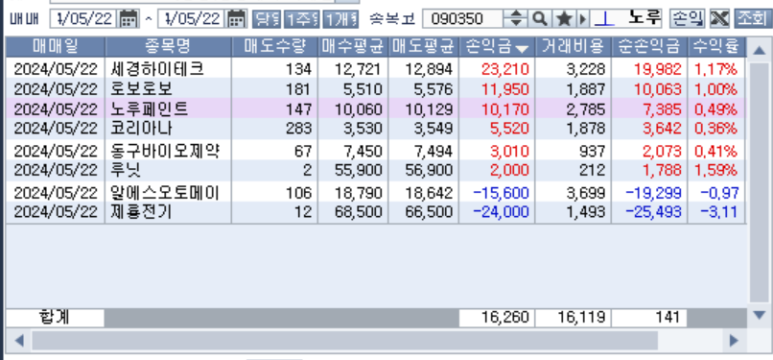The image size is (773, 360).
Task: Select the 1주일 period button
Action: tap(301, 19)
